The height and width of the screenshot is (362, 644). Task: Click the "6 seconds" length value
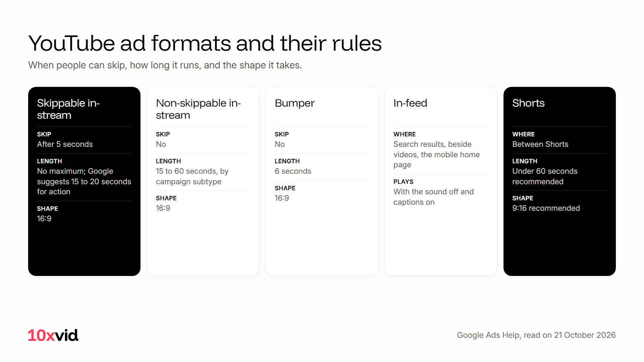(x=293, y=171)
